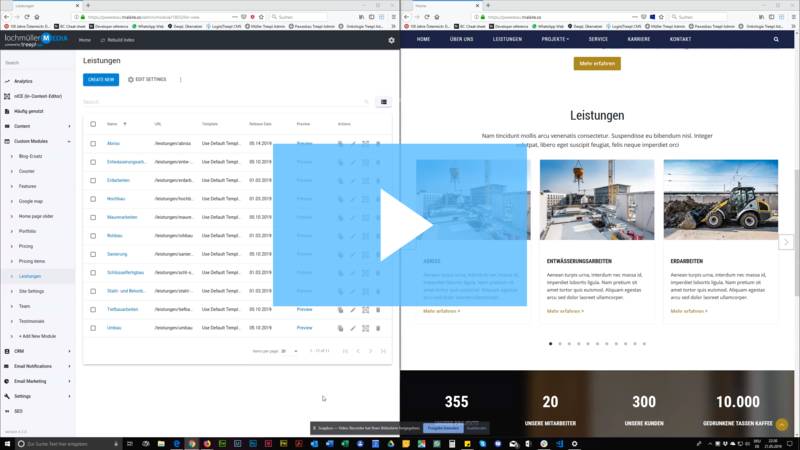
Task: Click the Preview link for Tiefbauarbeiten
Action: (x=304, y=310)
